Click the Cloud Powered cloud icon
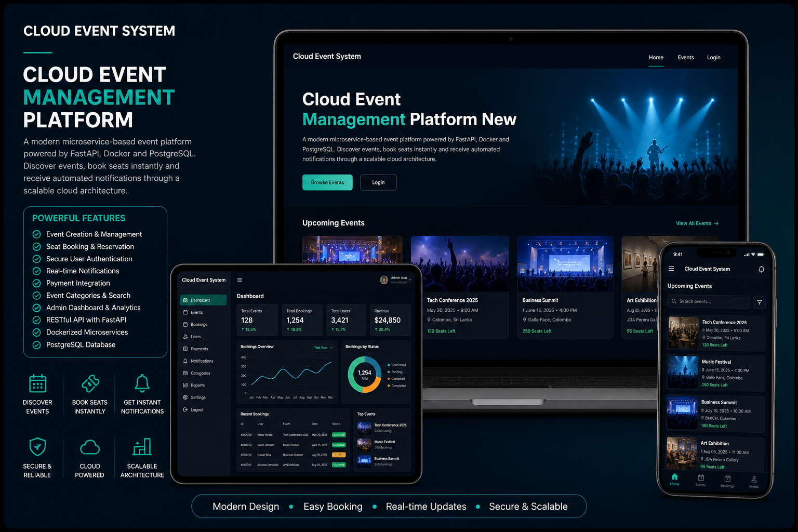This screenshot has height=532, width=798. point(90,447)
